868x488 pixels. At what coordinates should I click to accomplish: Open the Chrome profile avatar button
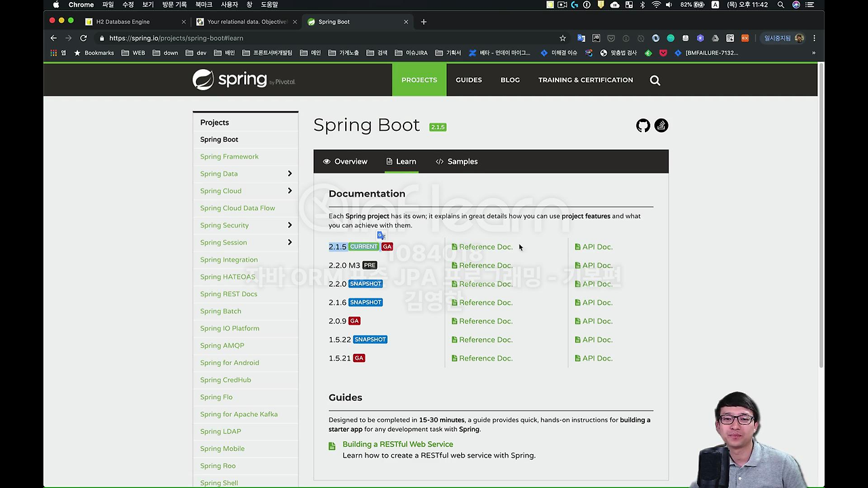(x=782, y=38)
